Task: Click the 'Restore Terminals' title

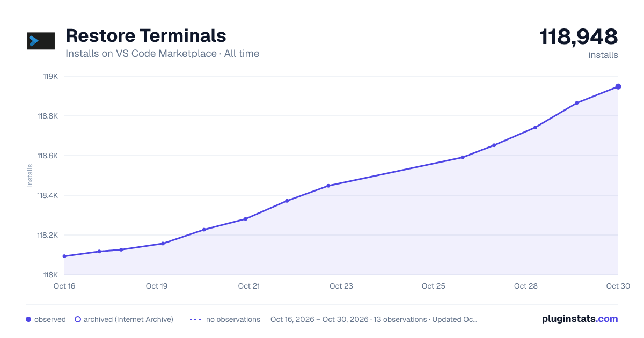Action: 146,35
